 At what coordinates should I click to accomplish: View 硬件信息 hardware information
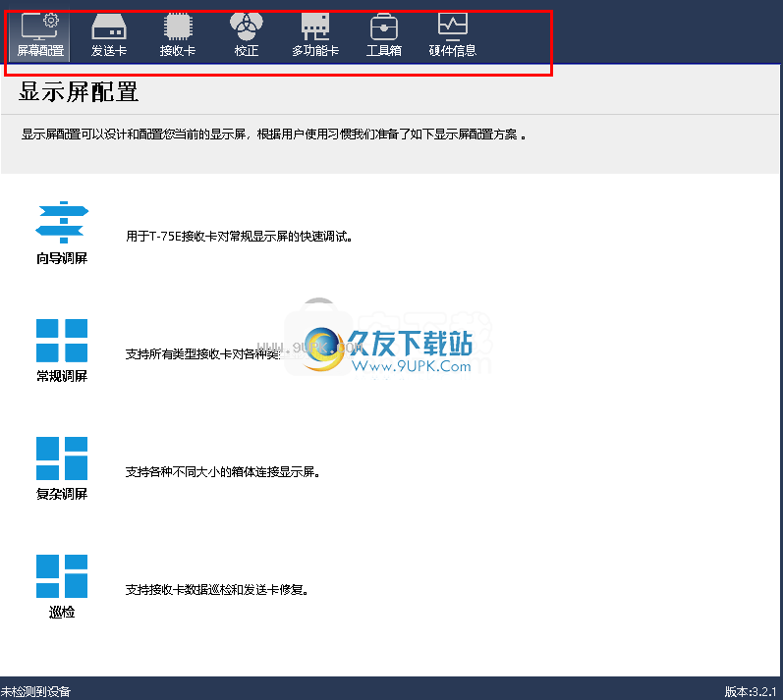(x=453, y=36)
